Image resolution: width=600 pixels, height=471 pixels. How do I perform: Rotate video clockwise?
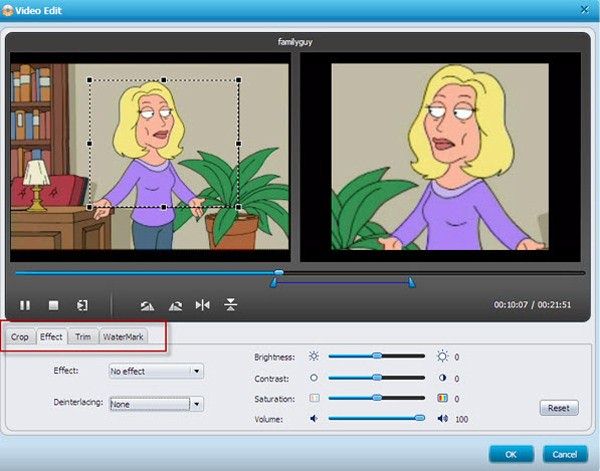click(x=176, y=305)
